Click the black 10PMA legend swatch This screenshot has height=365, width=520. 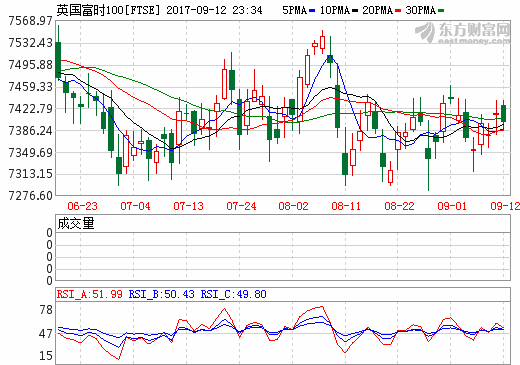[355, 11]
